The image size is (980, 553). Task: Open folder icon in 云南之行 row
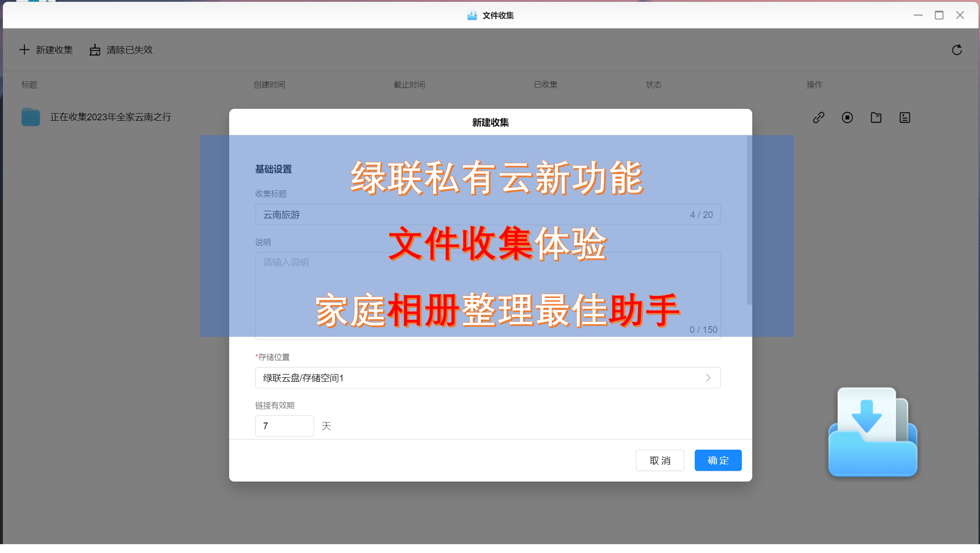pos(876,118)
